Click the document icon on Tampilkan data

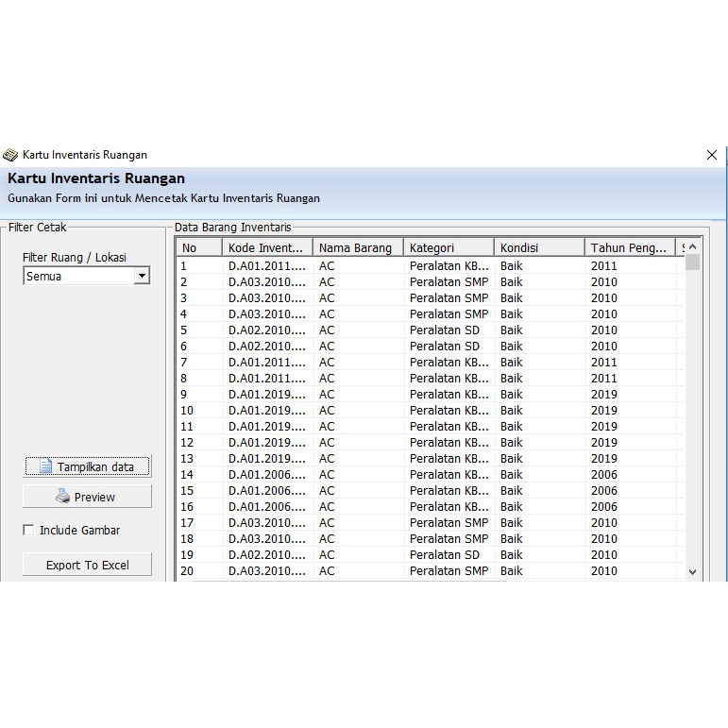45,466
